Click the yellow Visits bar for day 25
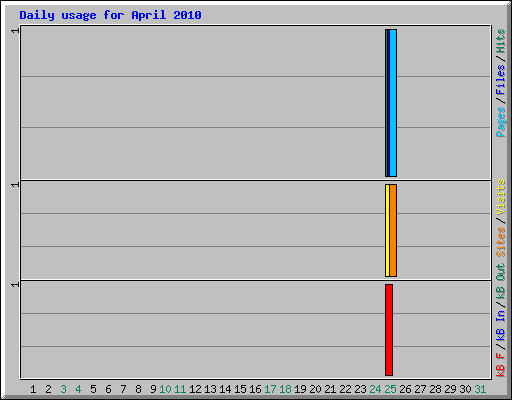The width and height of the screenshot is (512, 400). click(387, 230)
